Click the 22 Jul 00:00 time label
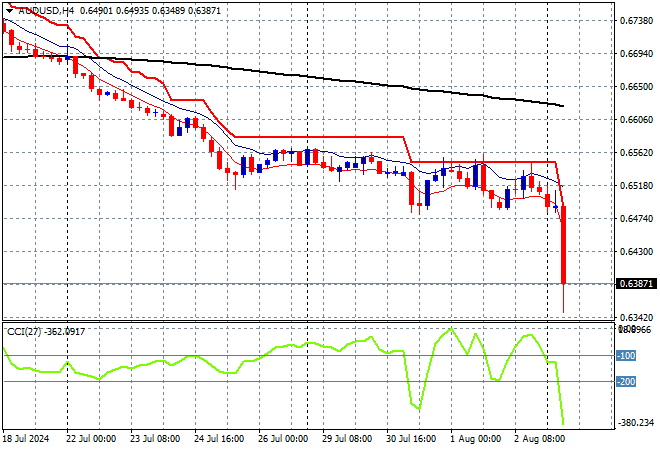The width and height of the screenshot is (660, 450). click(91, 439)
